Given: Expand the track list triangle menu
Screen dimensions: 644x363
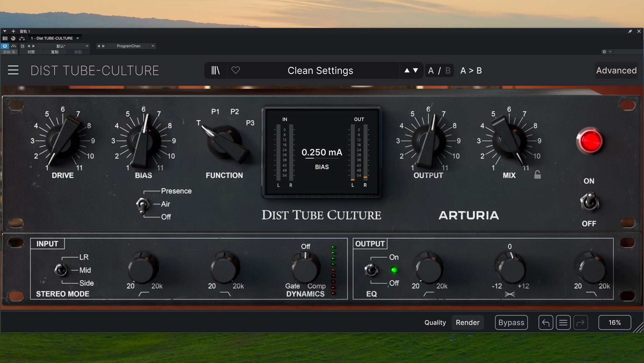Looking at the screenshot, I should click(5, 31).
